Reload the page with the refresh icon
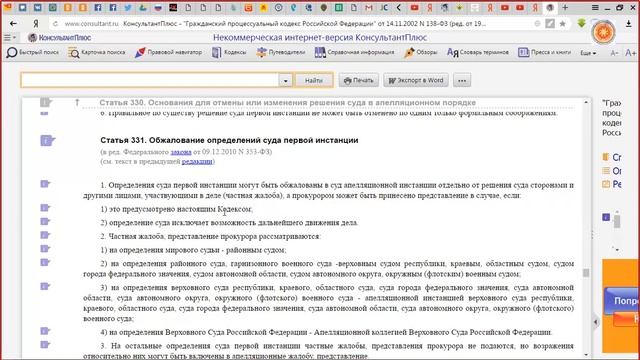Image resolution: width=640 pixels, height=360 pixels. tap(56, 24)
